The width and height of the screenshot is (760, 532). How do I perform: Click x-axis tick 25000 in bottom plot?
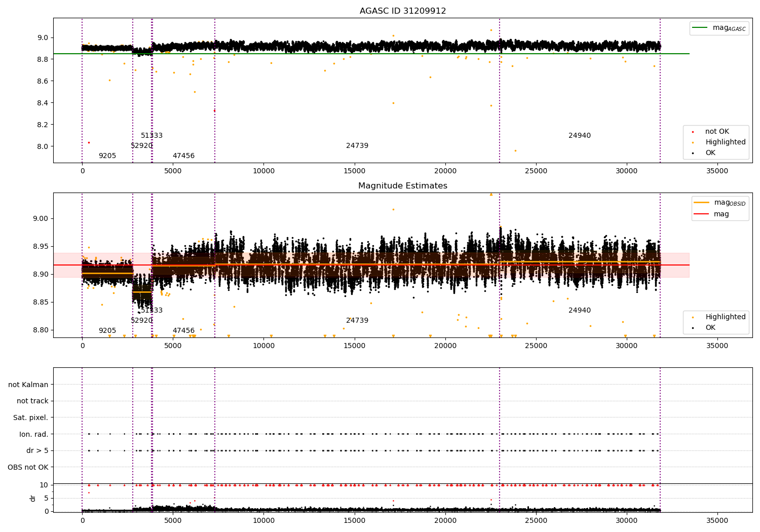pos(536,520)
